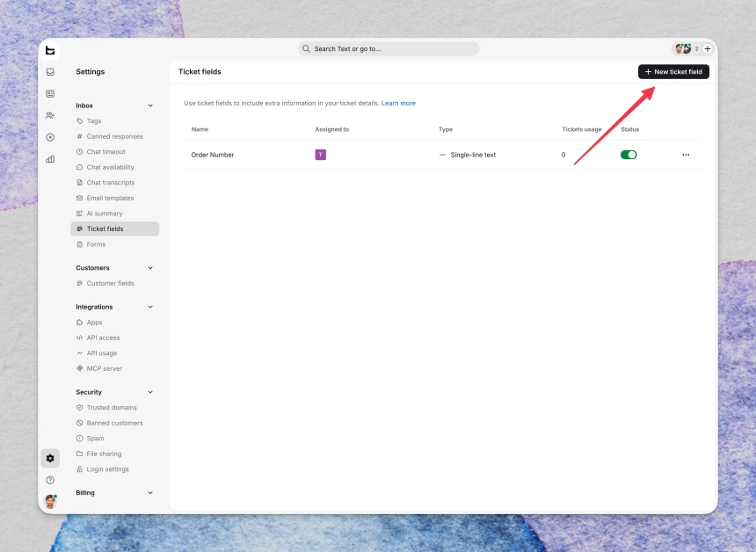
Task: Click the Settings gear icon in rail
Action: 50,458
